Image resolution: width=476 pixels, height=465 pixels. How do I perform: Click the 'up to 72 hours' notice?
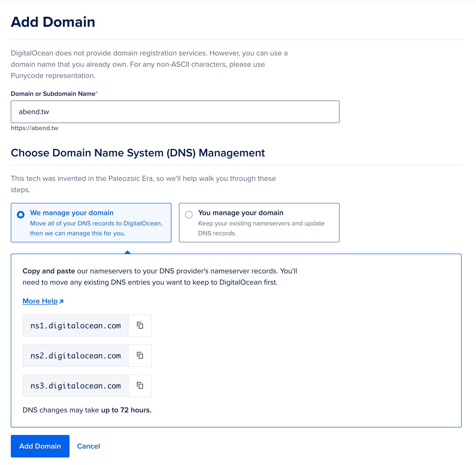126,410
